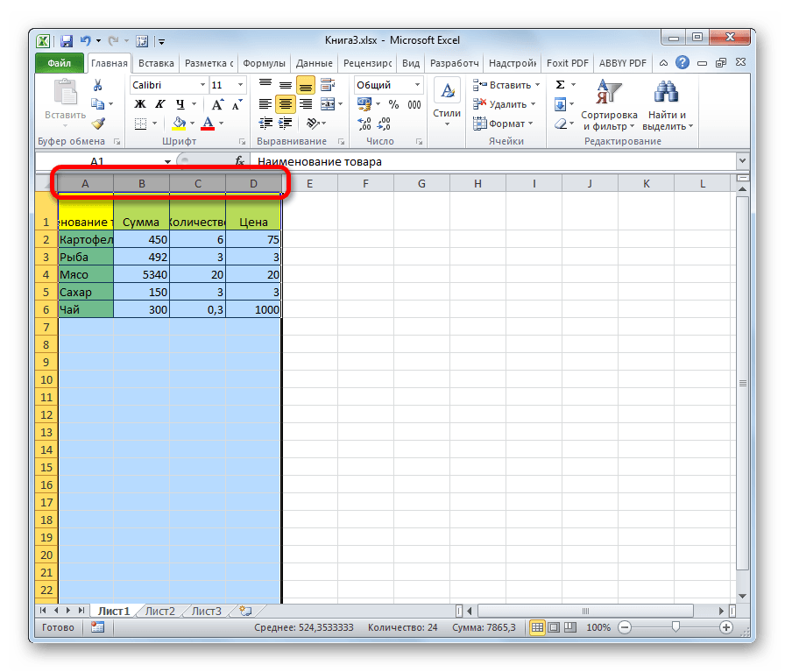Select column E header

309,184
